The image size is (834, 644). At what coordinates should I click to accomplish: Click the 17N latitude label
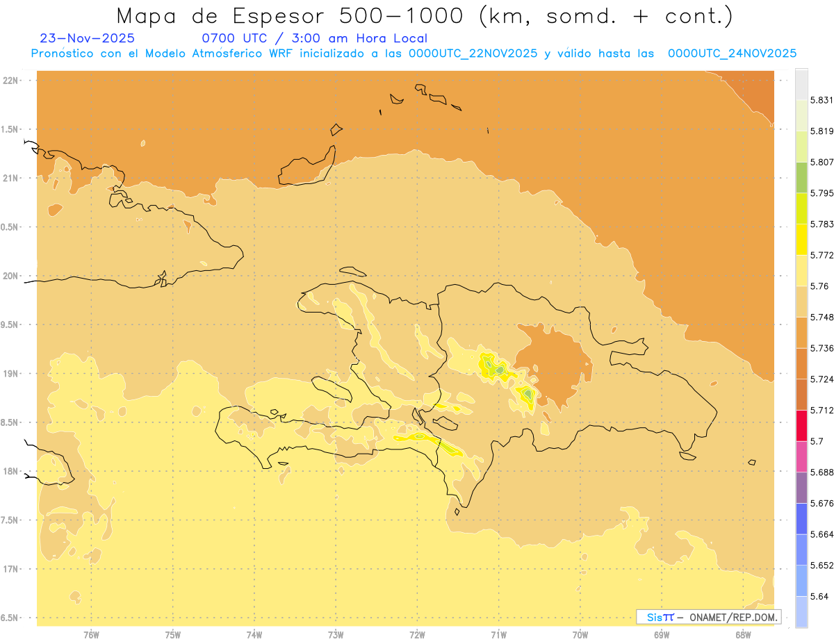[11, 569]
